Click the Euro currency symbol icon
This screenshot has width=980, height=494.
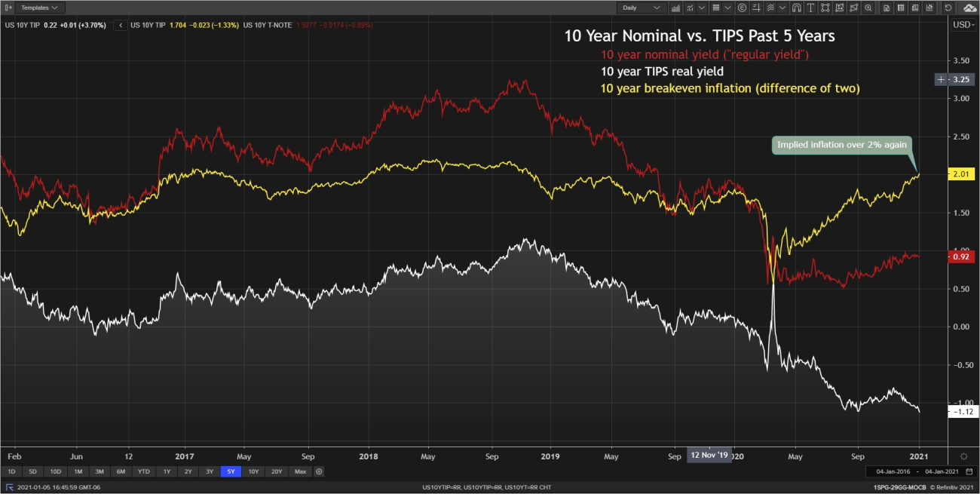pyautogui.click(x=743, y=8)
